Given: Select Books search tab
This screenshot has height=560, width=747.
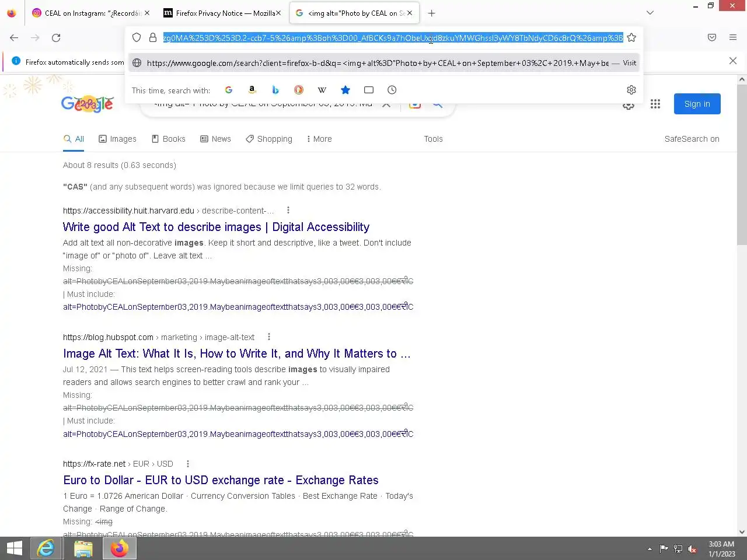Looking at the screenshot, I should [x=169, y=139].
